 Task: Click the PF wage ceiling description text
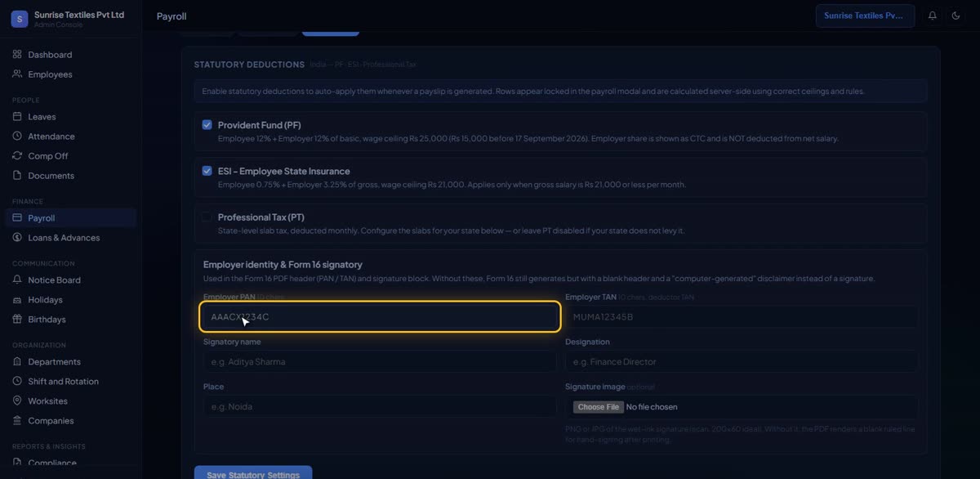528,139
